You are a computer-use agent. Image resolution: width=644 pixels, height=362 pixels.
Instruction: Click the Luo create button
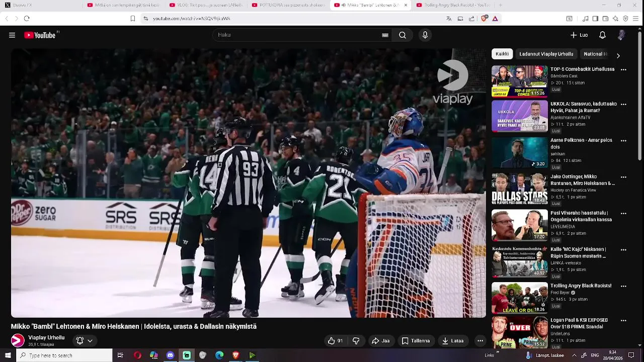click(579, 35)
